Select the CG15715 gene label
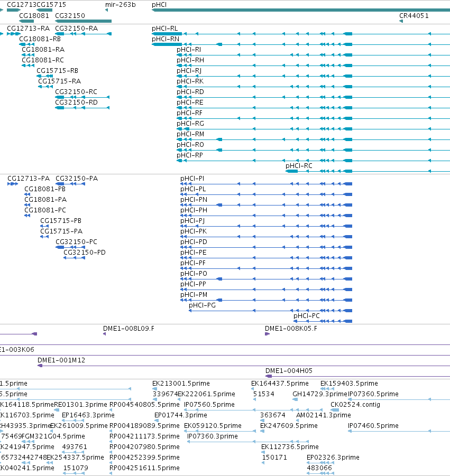The height and width of the screenshot is (476, 450). click(51, 5)
